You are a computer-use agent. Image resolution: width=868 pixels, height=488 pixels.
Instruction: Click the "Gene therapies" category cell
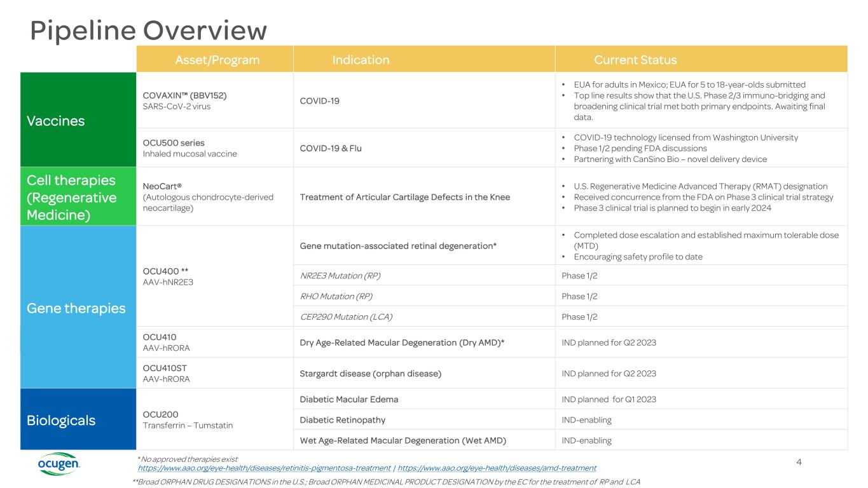tap(79, 308)
